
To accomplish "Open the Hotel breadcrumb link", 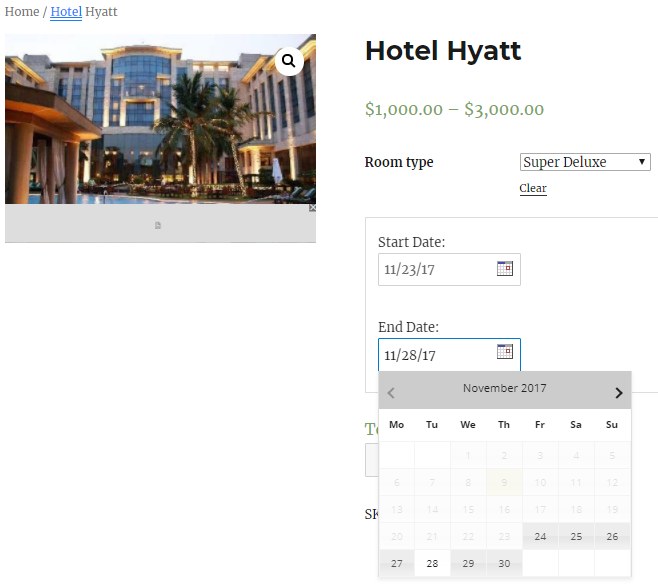I will point(66,12).
